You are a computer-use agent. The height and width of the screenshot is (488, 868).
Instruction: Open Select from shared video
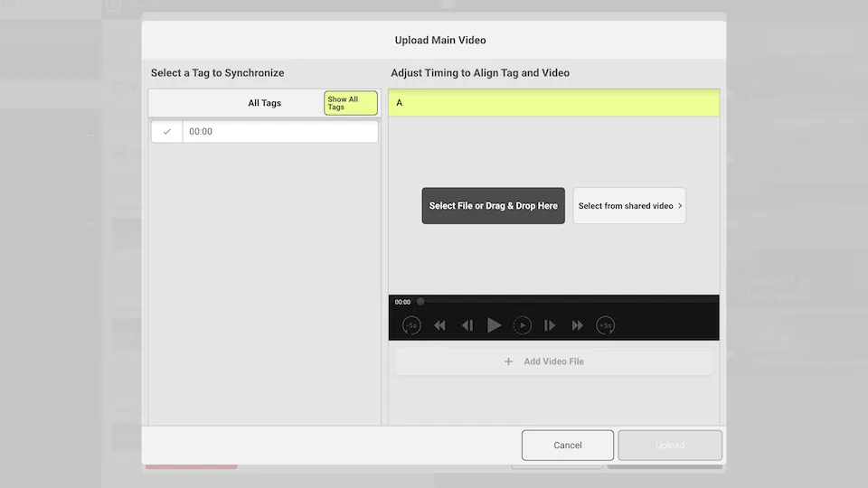(x=629, y=206)
